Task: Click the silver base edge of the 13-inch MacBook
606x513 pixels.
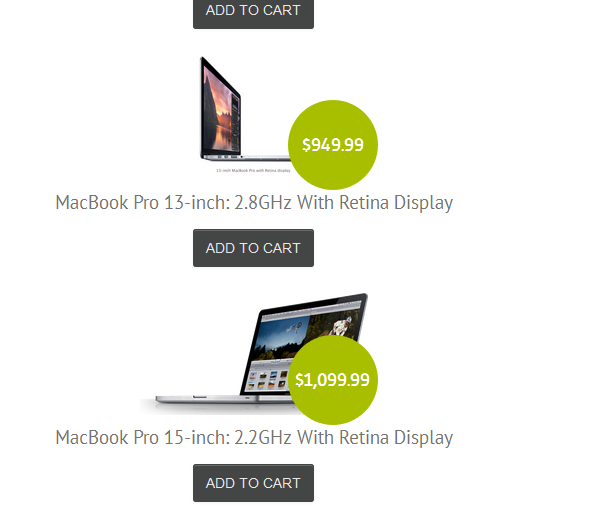Action: (x=246, y=157)
